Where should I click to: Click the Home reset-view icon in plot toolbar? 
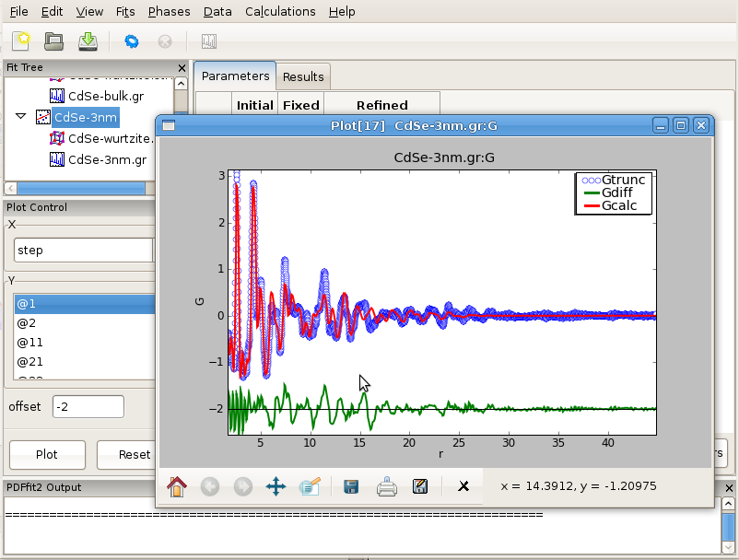(x=177, y=486)
